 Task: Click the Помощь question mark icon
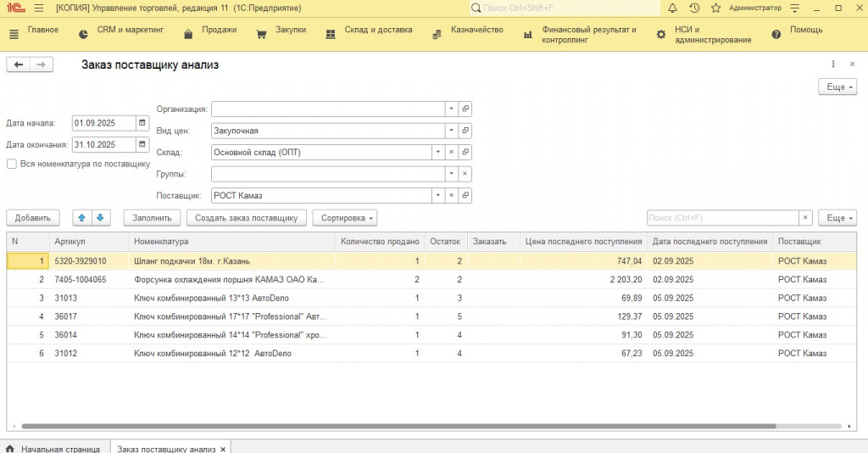coord(776,34)
